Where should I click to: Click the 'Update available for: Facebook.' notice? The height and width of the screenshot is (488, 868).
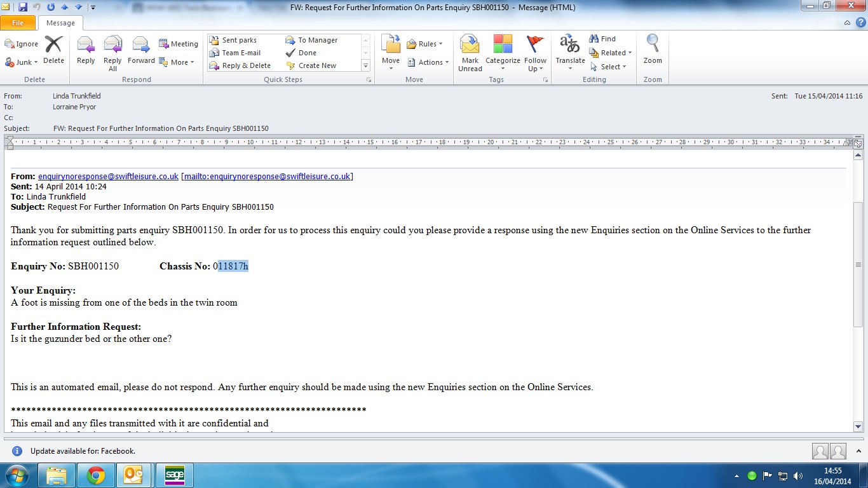tap(83, 451)
